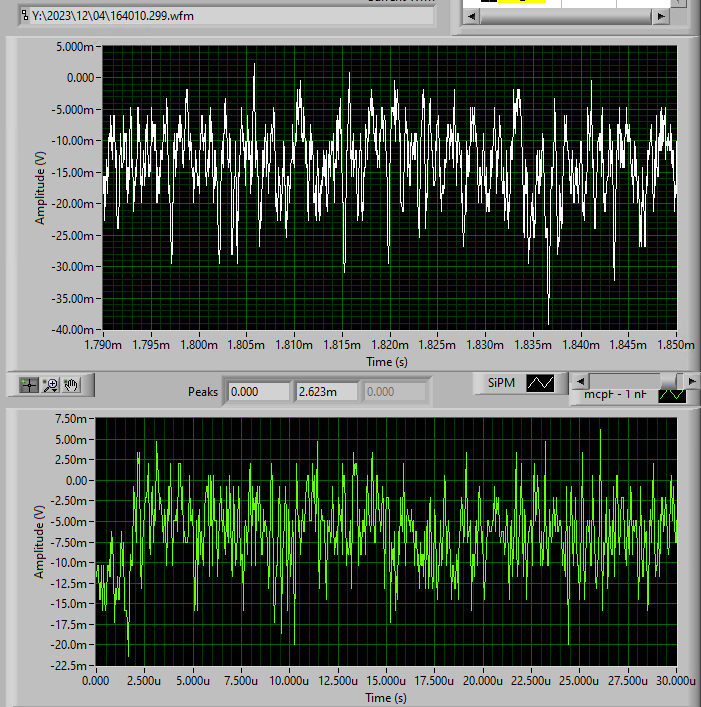Select the crosshair cursor tool
This screenshot has height=707, width=701.
point(29,384)
